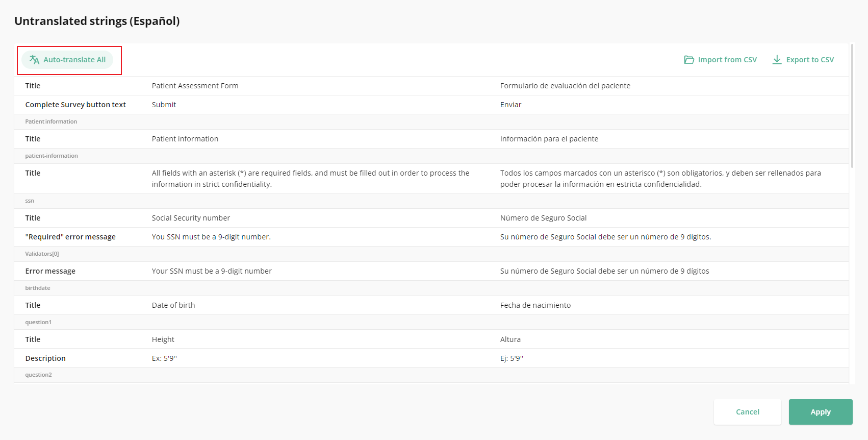This screenshot has height=440, width=868.
Task: Apply the translations
Action: click(821, 412)
